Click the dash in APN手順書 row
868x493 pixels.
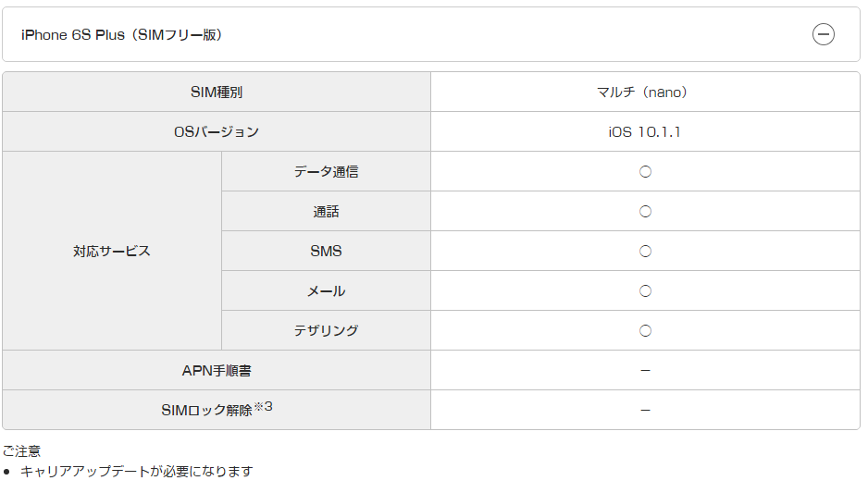tap(646, 370)
